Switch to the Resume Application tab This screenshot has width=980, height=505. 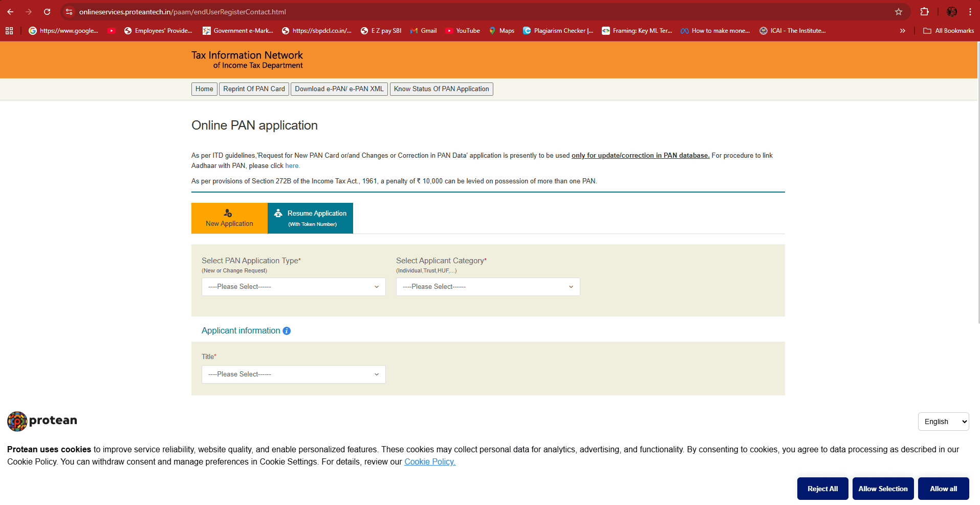pos(310,218)
